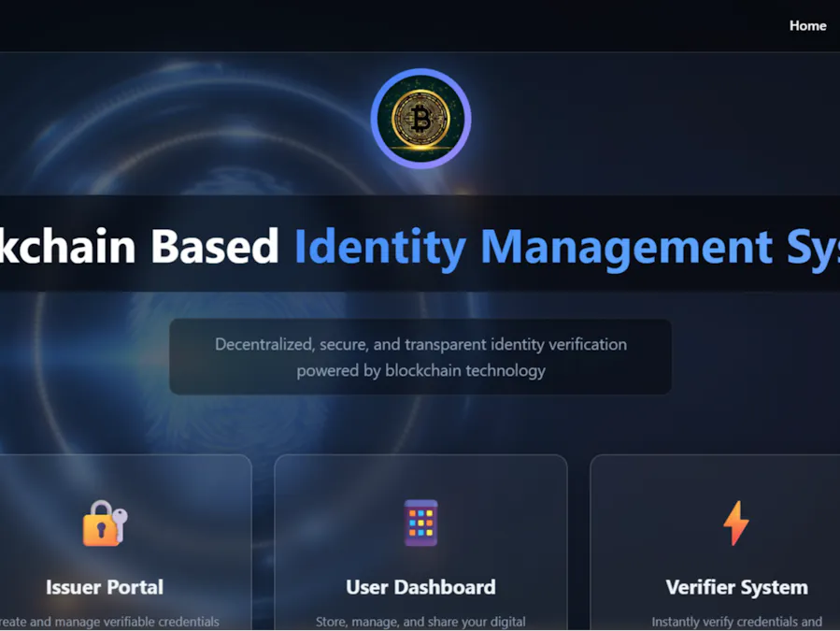Click the mobile phone icon on User Dashboard

tap(420, 524)
